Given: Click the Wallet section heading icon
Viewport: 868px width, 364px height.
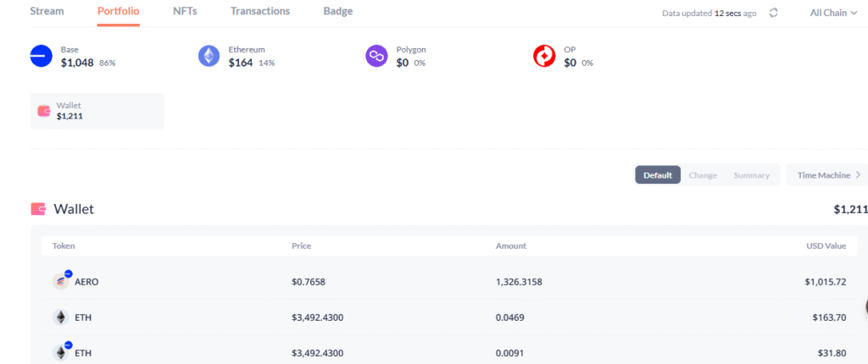Looking at the screenshot, I should pos(38,209).
